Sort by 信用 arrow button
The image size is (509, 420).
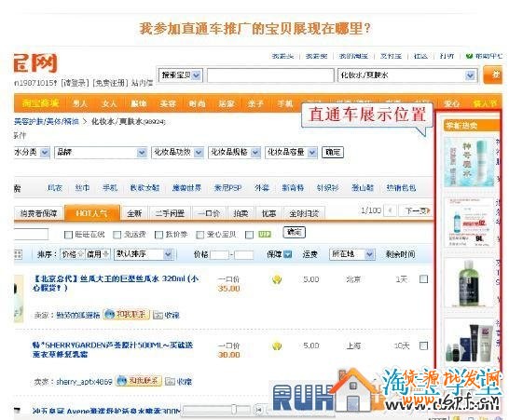[x=98, y=254]
